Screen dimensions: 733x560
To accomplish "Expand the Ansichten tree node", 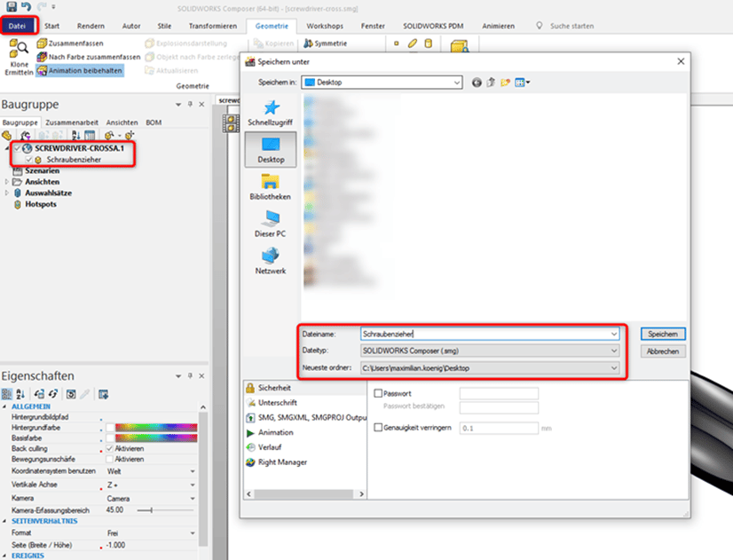I will (7, 181).
